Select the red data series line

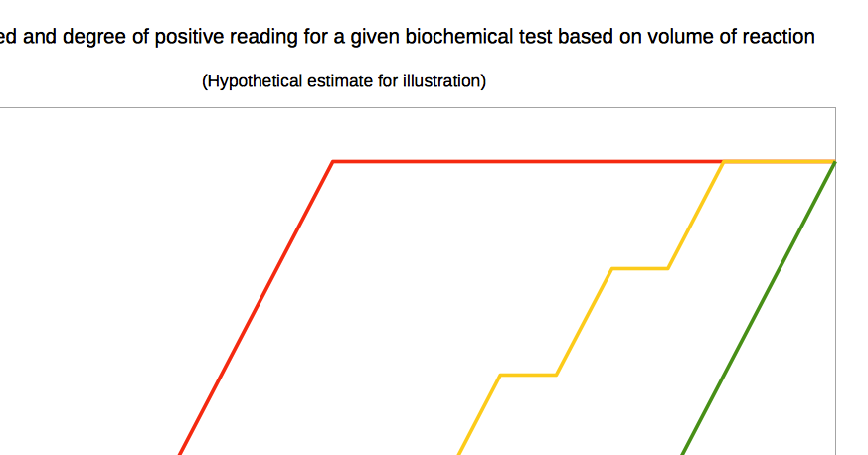coord(256,308)
